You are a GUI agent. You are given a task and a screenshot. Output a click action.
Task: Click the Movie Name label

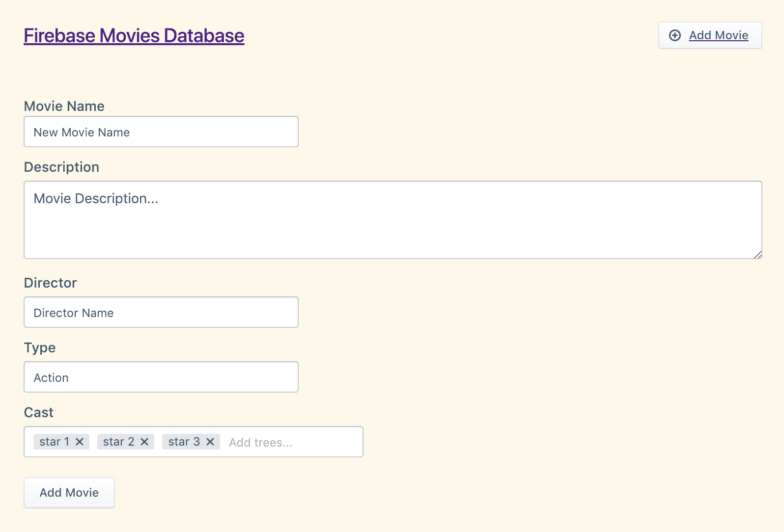coord(64,106)
